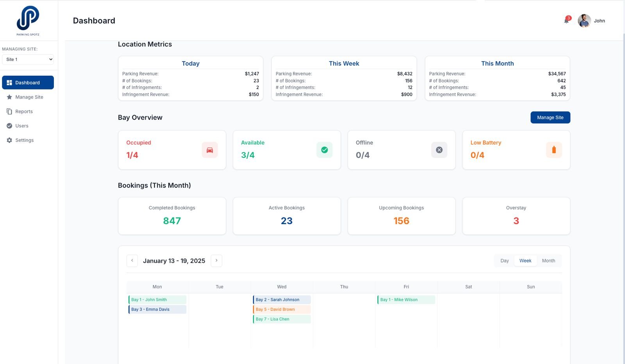Select the Overstay 3 card
Image resolution: width=625 pixels, height=364 pixels.
point(516,216)
